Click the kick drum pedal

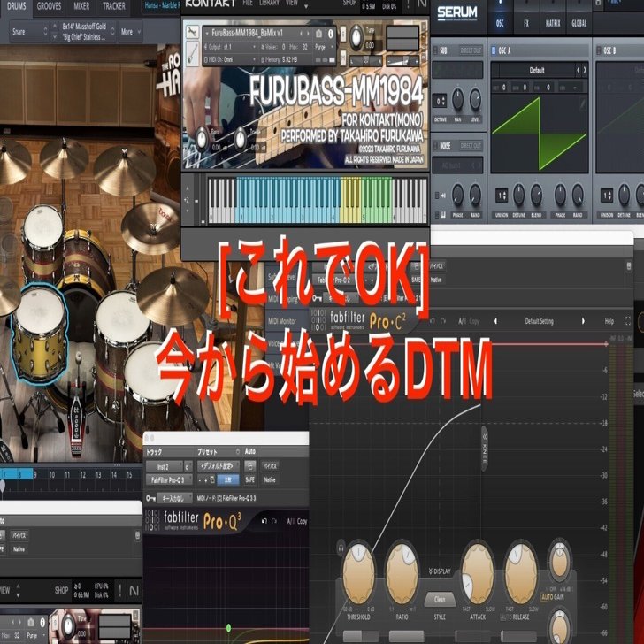77,425
